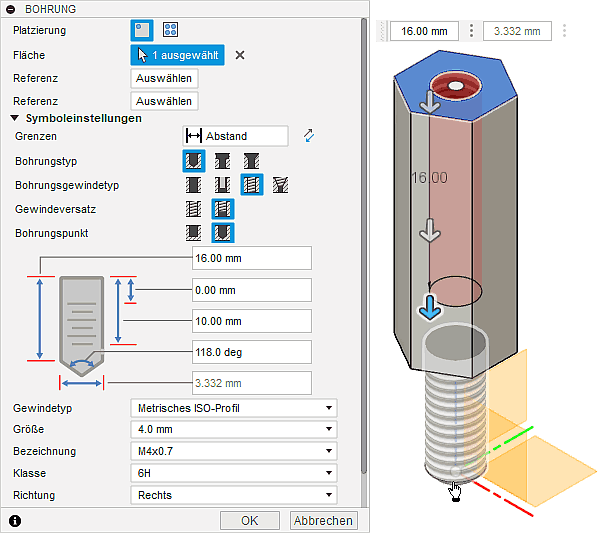Image resolution: width=602 pixels, height=533 pixels.
Task: Pick the first Gewindeversatz option
Action: (x=195, y=208)
